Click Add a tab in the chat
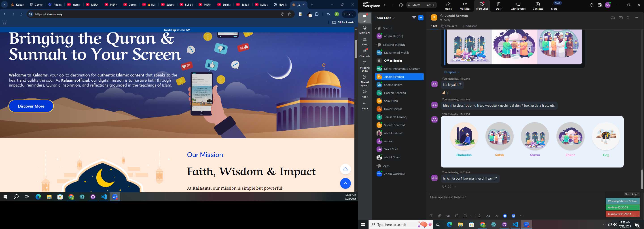 pos(470,26)
